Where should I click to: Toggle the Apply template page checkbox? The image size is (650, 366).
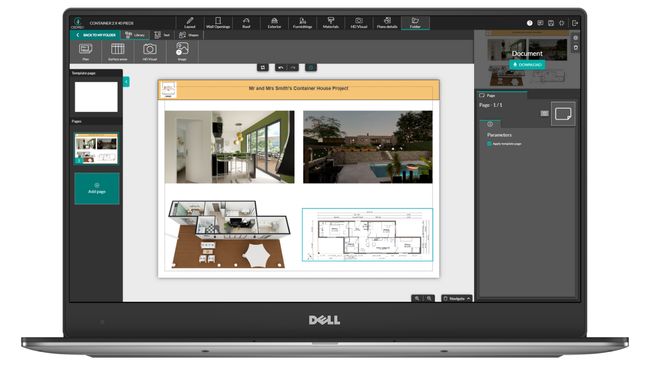[490, 144]
